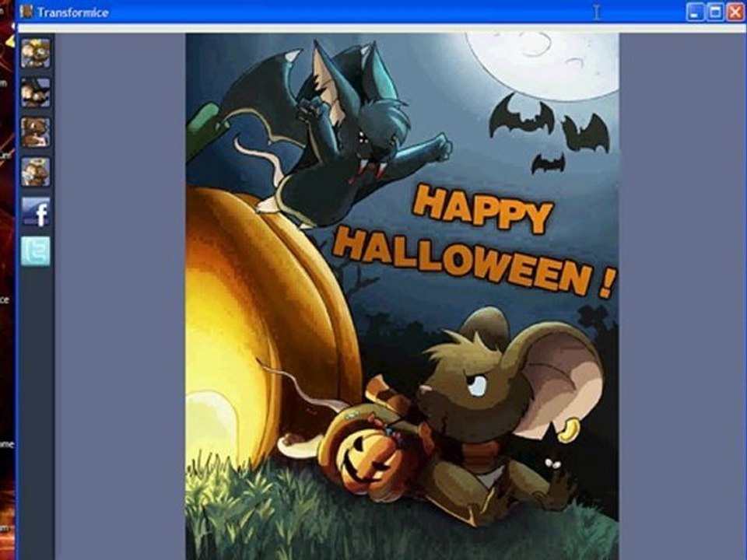
Task: Minimize the Transformice window
Action: 695,12
